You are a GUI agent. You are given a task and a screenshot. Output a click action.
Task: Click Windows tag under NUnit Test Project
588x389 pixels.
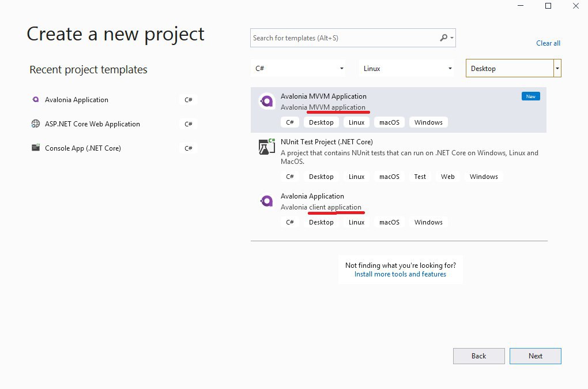coord(484,177)
